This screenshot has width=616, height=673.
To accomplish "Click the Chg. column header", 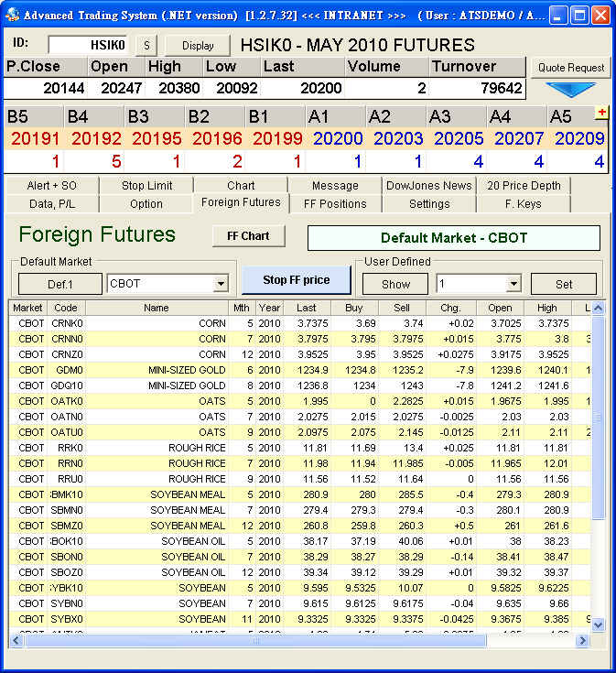I will point(449,308).
